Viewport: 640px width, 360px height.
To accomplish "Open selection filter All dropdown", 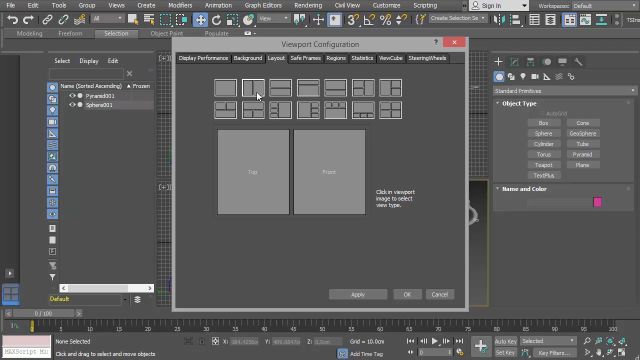I will pos(107,19).
